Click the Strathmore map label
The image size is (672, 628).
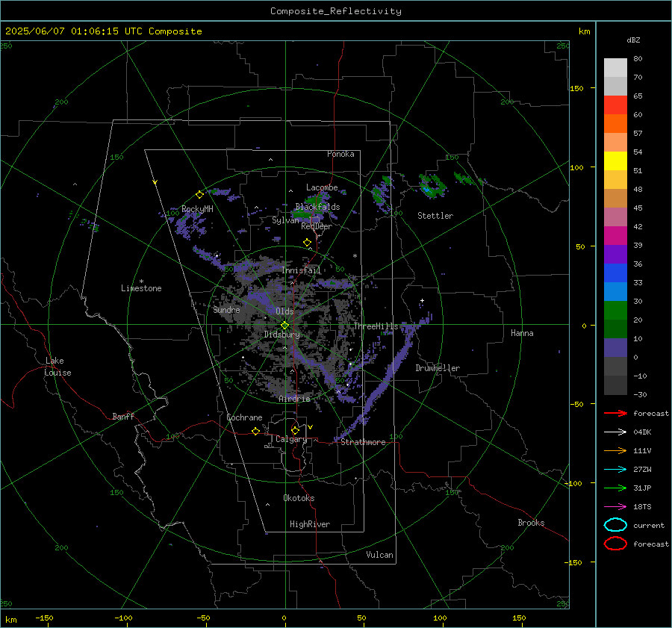click(363, 442)
